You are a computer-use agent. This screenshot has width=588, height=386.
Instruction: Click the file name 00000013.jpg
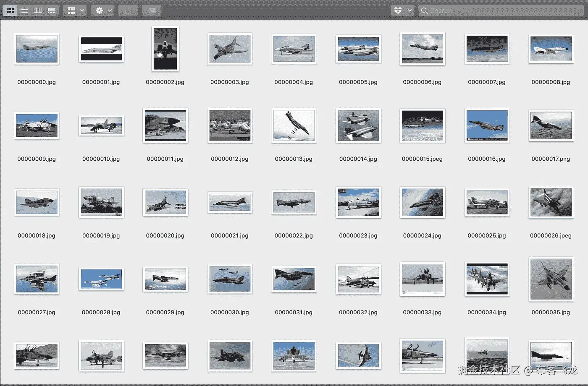coord(294,159)
